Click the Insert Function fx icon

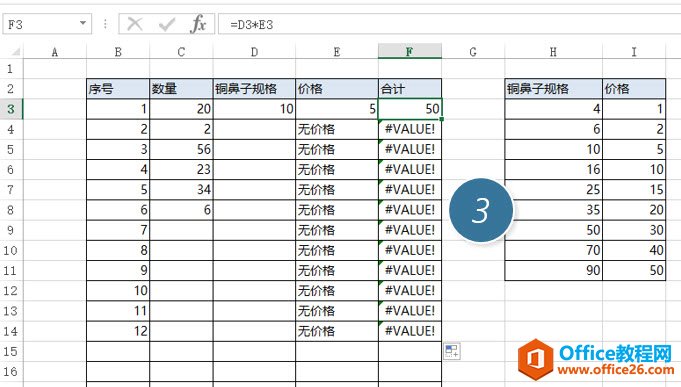(198, 24)
